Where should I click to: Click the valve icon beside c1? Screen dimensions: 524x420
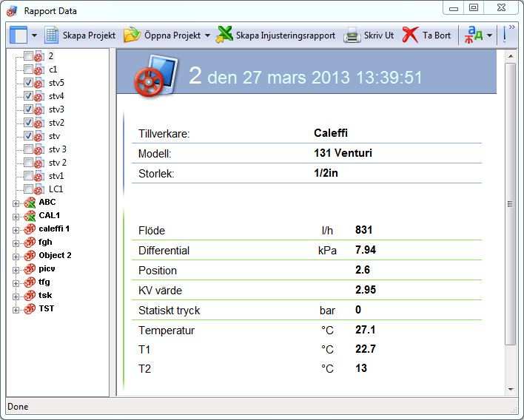38,70
